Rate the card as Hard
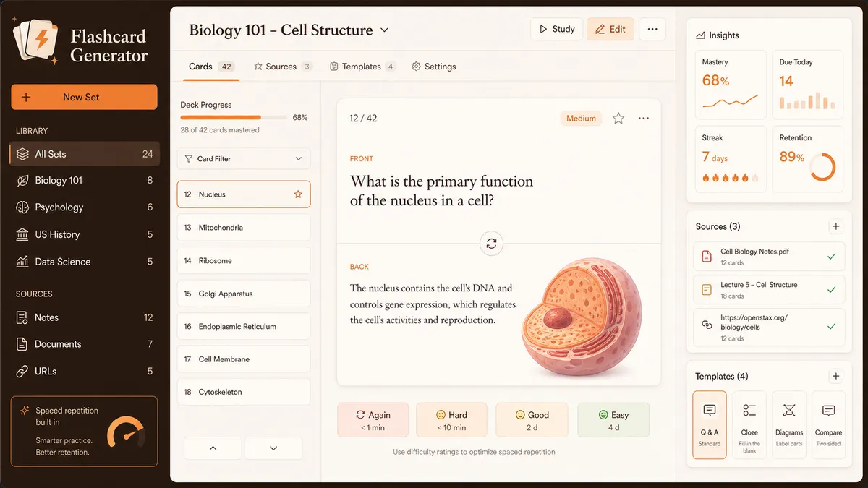Image resolution: width=868 pixels, height=488 pixels. coord(452,420)
